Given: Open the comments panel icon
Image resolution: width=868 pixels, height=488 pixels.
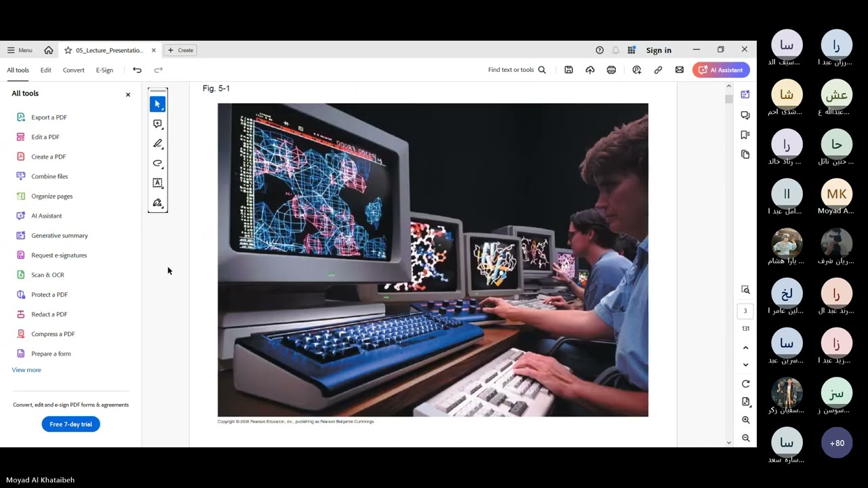Looking at the screenshot, I should coord(745,115).
